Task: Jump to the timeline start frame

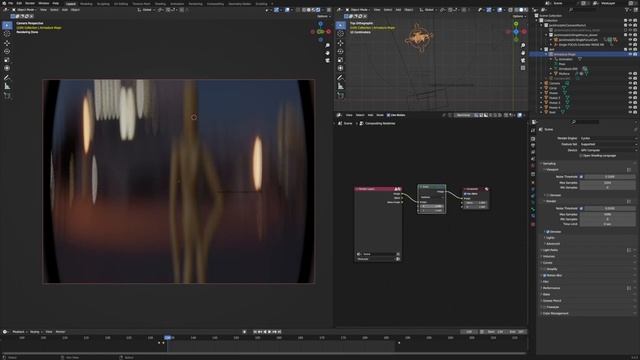Action: click(x=255, y=332)
